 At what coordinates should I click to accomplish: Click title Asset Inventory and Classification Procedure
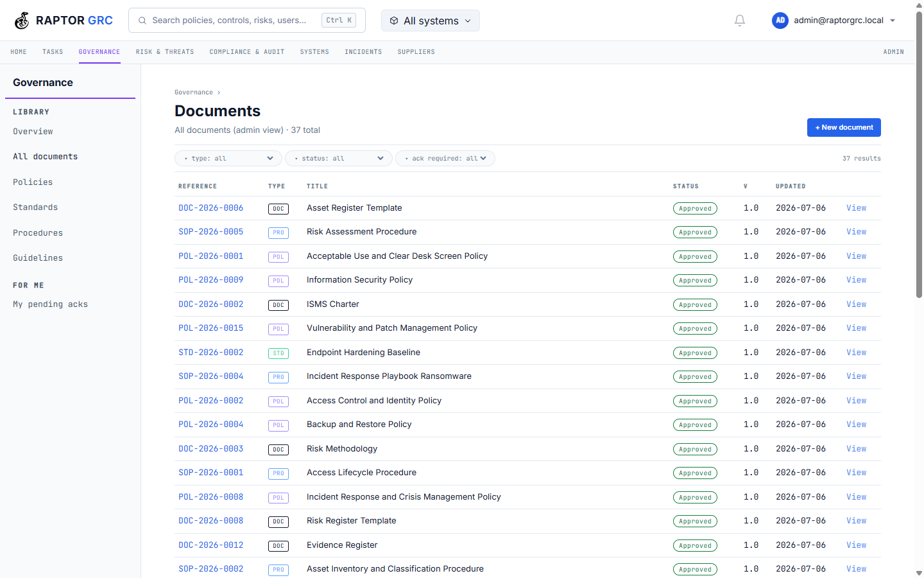395,569
